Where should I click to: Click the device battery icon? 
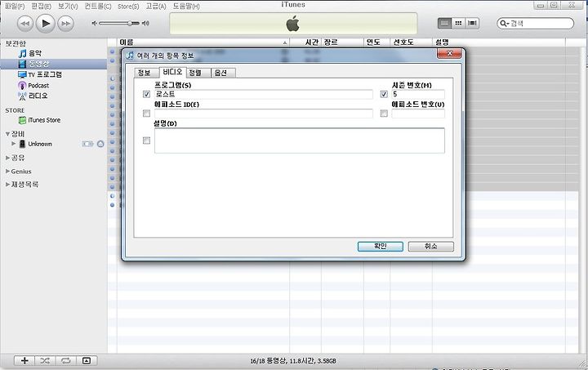pyautogui.click(x=87, y=144)
